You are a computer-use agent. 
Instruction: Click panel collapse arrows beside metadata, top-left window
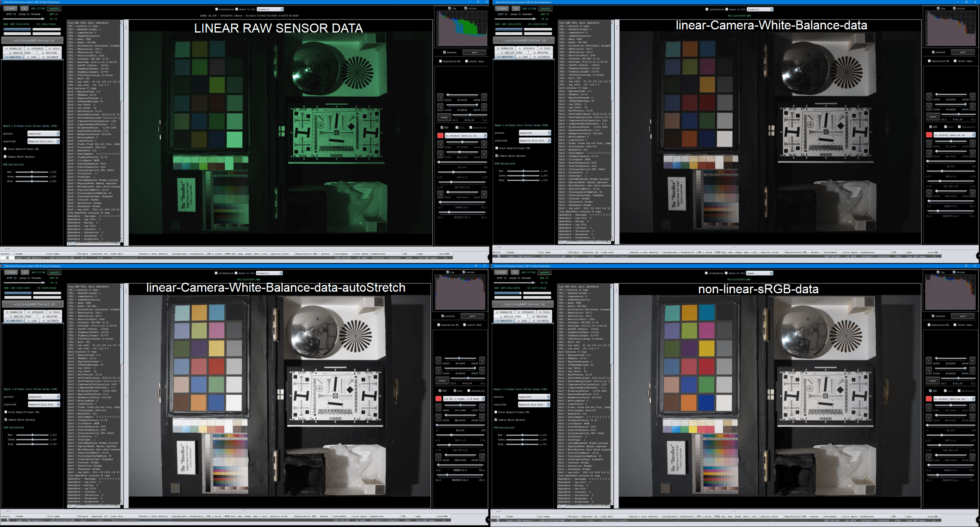pos(125,27)
